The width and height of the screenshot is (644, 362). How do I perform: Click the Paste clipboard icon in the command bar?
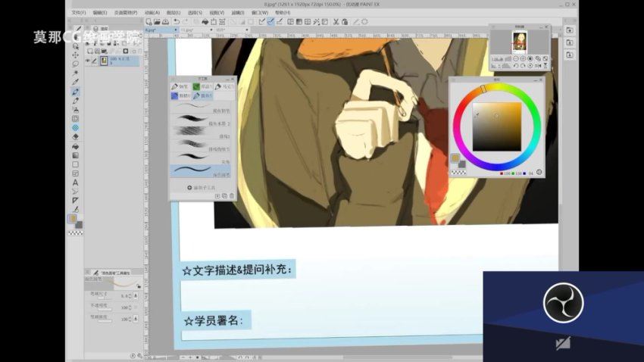345,22
